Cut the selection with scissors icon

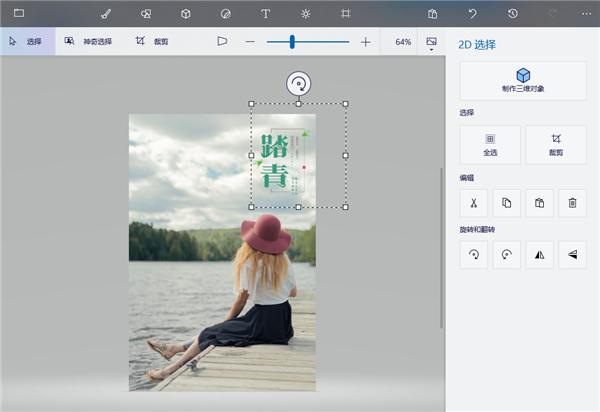pyautogui.click(x=474, y=203)
